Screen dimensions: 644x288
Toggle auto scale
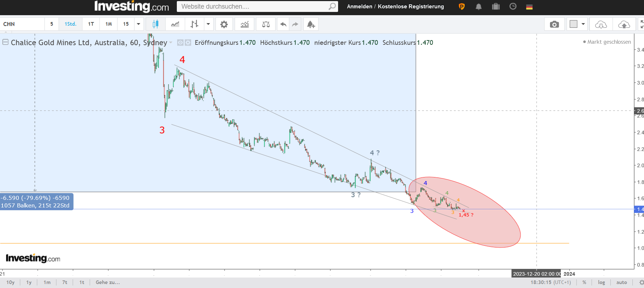click(622, 282)
